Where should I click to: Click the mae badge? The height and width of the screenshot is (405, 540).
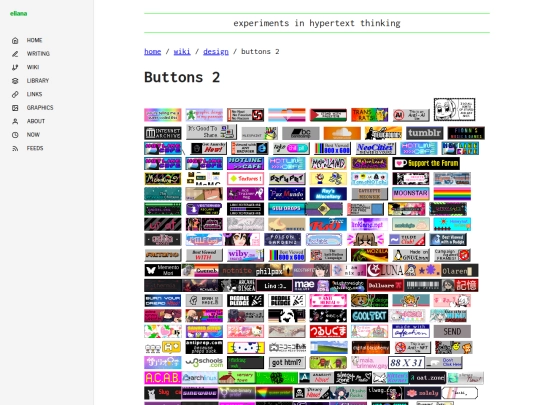(x=311, y=285)
